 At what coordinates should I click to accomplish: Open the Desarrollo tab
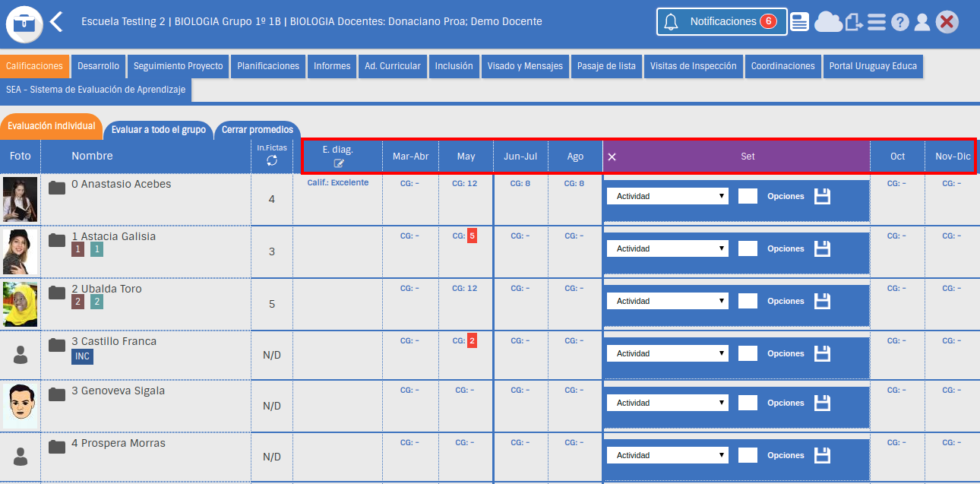pyautogui.click(x=99, y=66)
